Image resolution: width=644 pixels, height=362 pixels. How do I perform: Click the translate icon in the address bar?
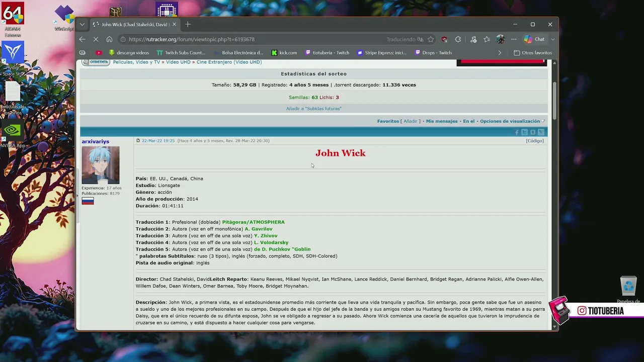[419, 39]
